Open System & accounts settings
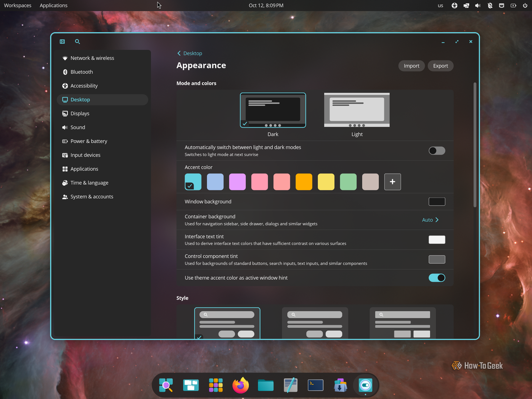532x399 pixels. [103, 197]
